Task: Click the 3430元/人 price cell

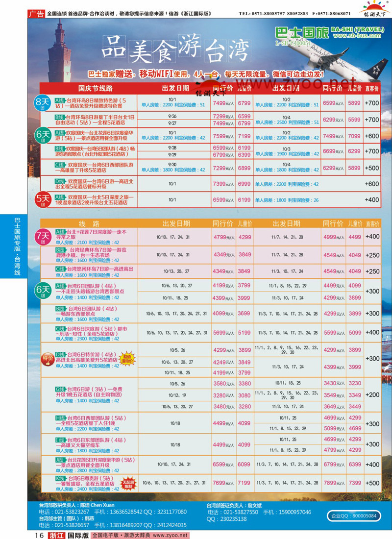Action: pos(334,383)
